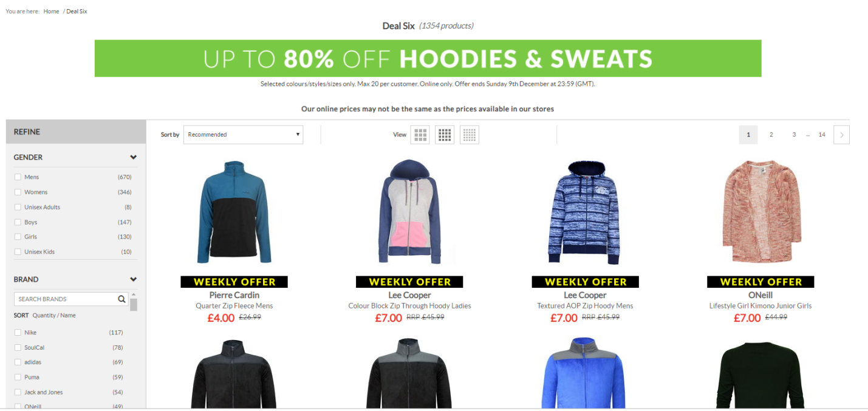Open the Sort by Recommended dropdown

(243, 135)
